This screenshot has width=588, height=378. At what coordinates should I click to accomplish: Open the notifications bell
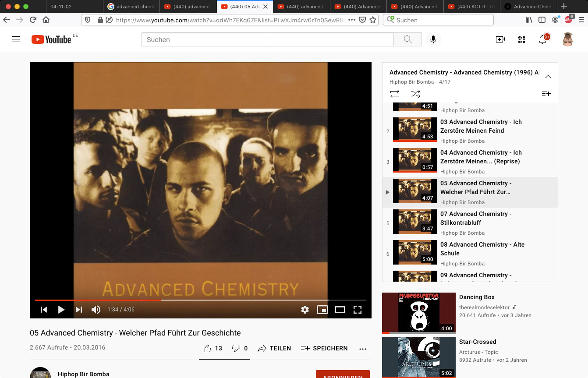click(x=543, y=39)
